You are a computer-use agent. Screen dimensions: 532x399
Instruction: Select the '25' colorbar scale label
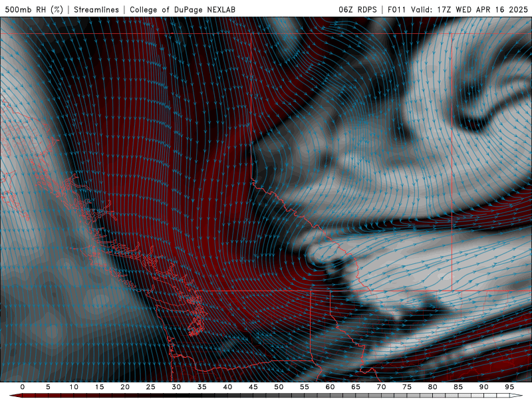point(150,387)
